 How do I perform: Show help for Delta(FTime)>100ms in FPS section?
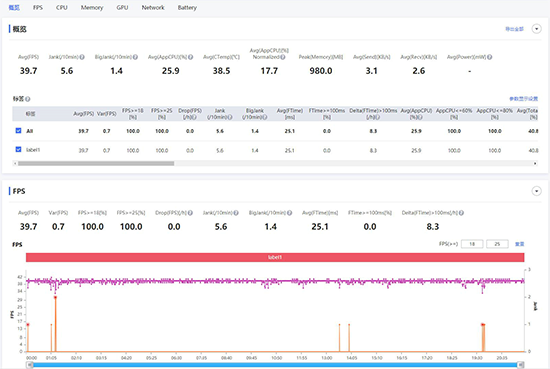click(461, 213)
